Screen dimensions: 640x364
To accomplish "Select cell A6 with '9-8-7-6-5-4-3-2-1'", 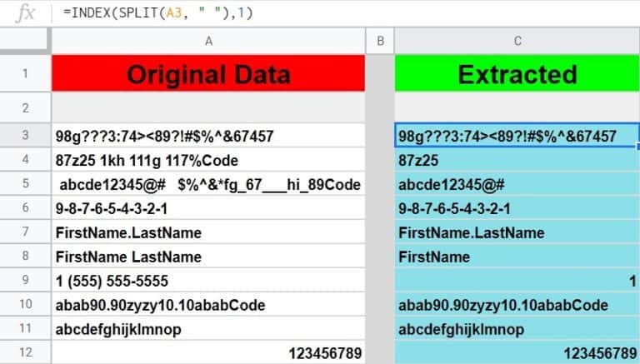I will (x=208, y=207).
